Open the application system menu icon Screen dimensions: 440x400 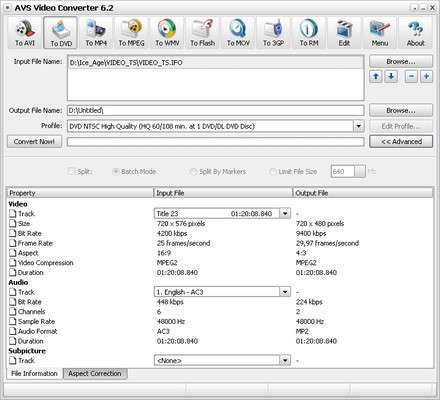click(x=8, y=8)
